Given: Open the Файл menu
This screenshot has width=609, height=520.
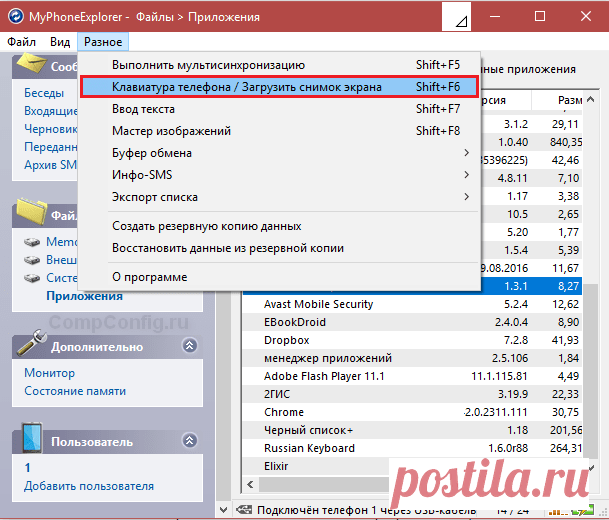Looking at the screenshot, I should click(21, 42).
